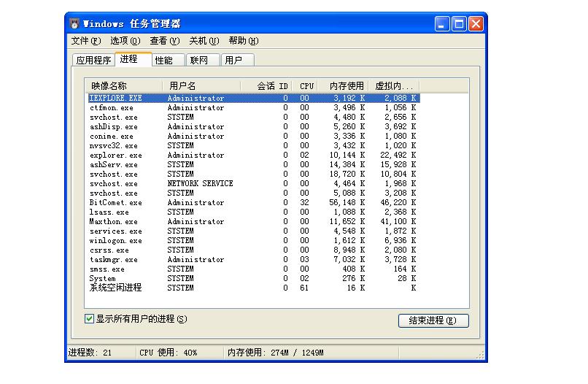Select the 系统空闲进程 row
The width and height of the screenshot is (588, 384).
click(x=254, y=288)
